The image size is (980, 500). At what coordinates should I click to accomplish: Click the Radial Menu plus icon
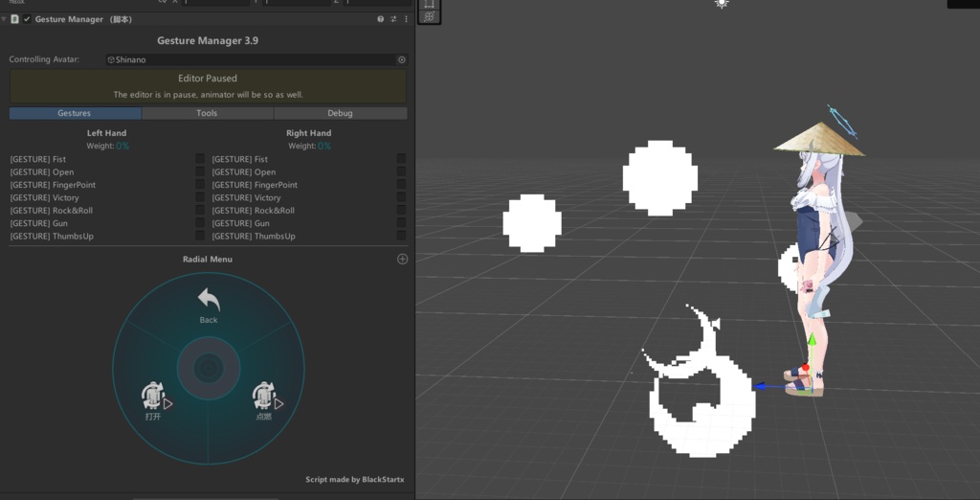pos(403,259)
